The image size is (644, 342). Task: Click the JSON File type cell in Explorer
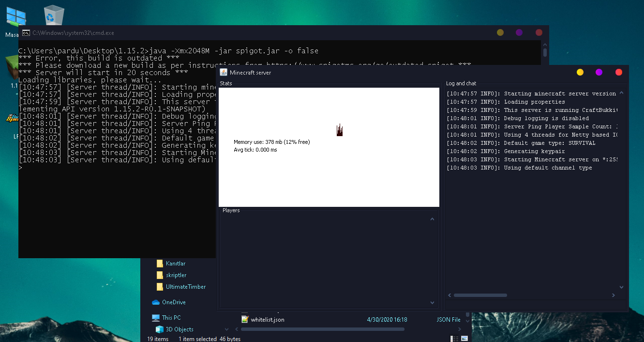click(x=449, y=320)
